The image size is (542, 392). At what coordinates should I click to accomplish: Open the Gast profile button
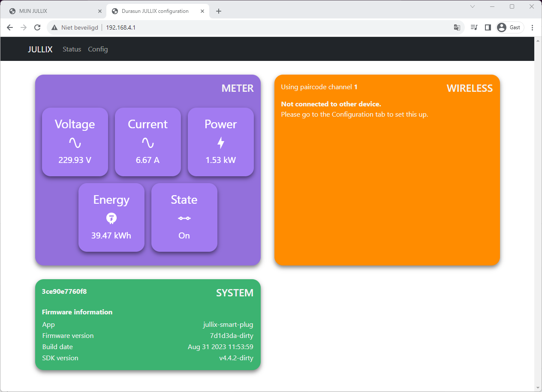click(x=510, y=27)
